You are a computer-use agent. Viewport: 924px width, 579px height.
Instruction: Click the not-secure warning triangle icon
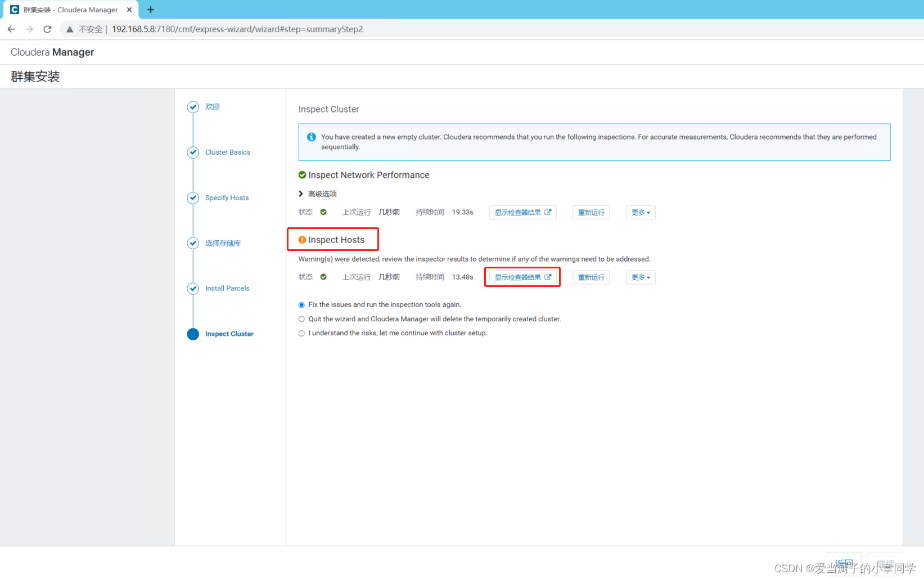tap(70, 29)
